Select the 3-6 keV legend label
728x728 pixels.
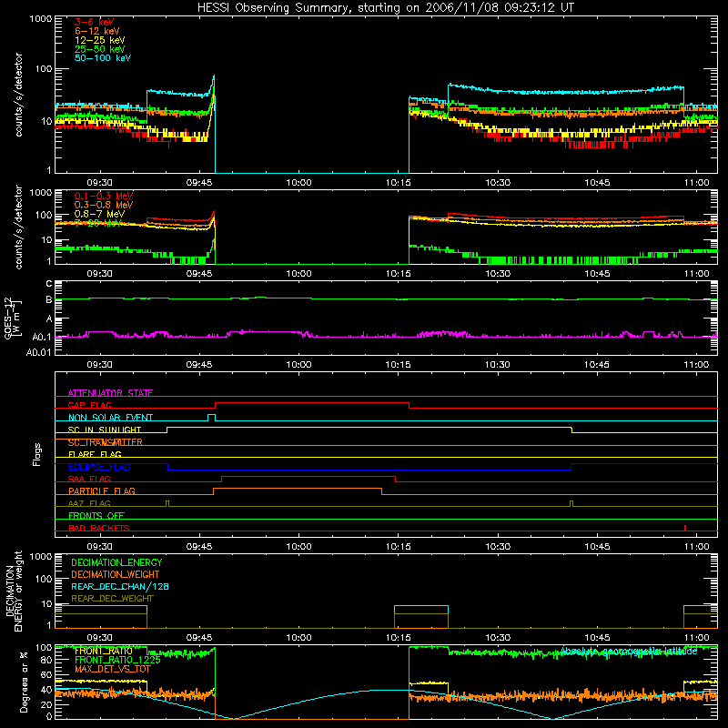coord(94,22)
